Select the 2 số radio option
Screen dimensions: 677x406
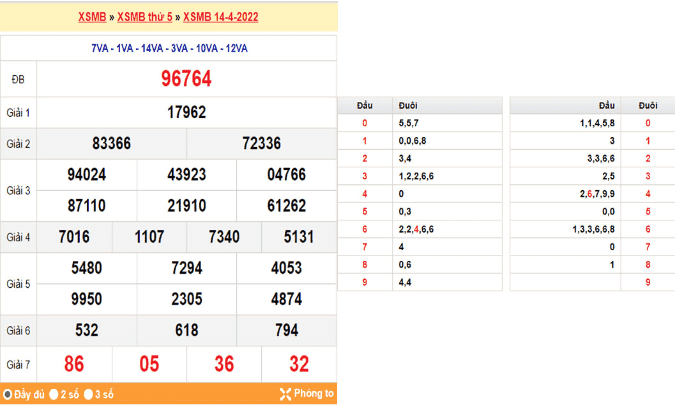54,394
